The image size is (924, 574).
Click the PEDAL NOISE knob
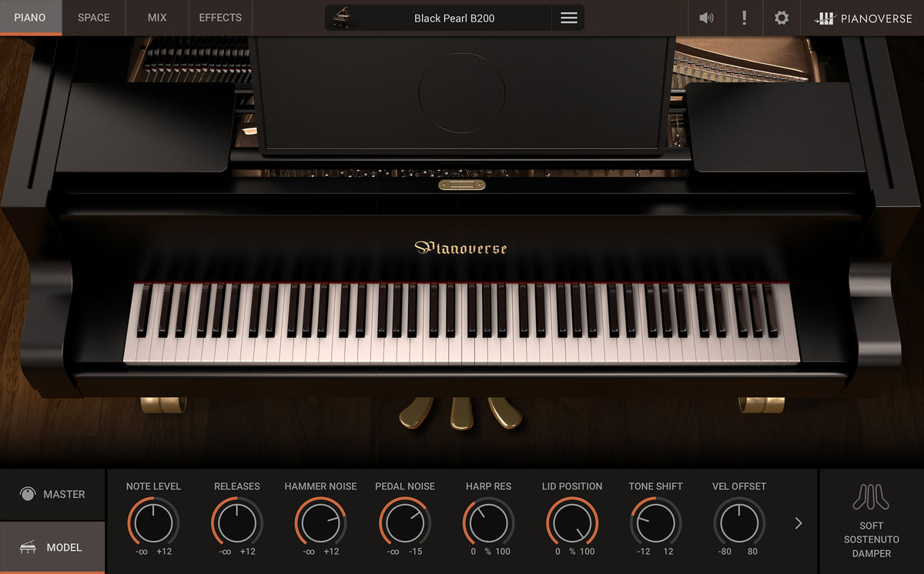click(x=405, y=523)
